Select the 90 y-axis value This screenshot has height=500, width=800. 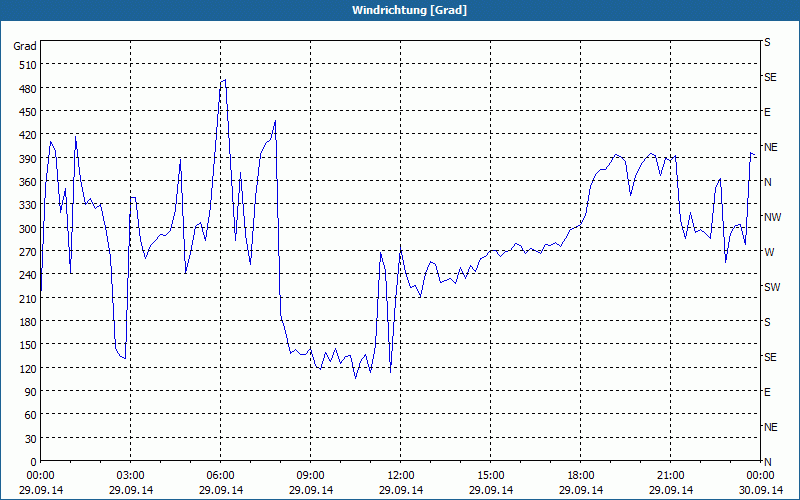[x=31, y=392]
